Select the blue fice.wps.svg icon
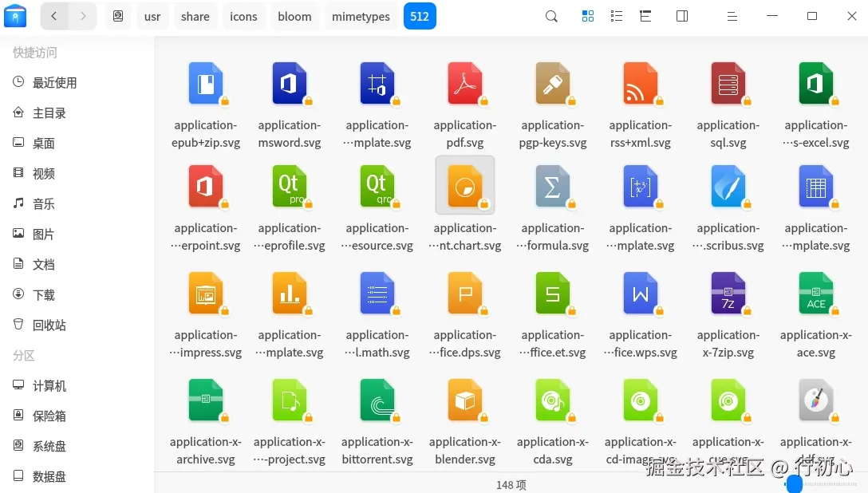 tap(641, 294)
